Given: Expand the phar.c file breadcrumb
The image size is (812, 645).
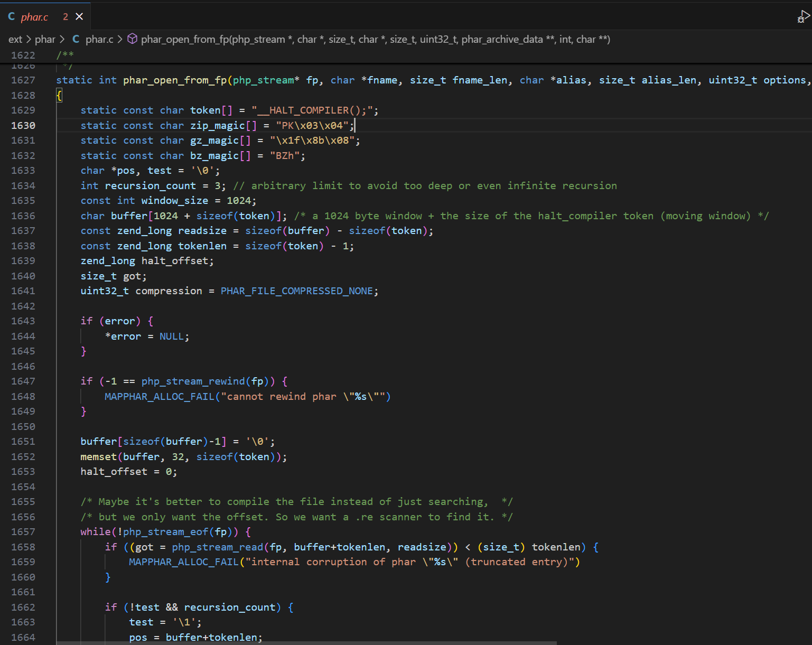Looking at the screenshot, I should pyautogui.click(x=99, y=39).
